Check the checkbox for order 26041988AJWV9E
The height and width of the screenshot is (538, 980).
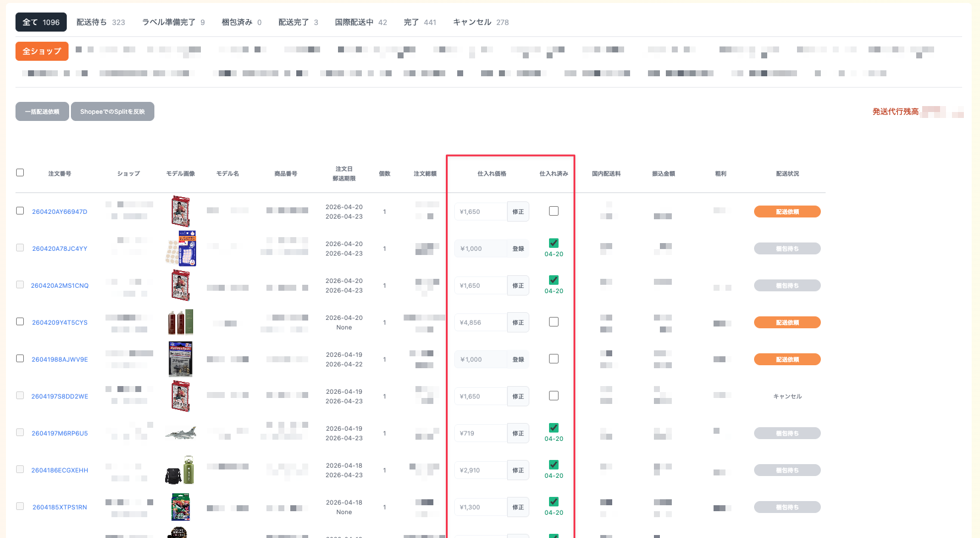click(x=20, y=359)
